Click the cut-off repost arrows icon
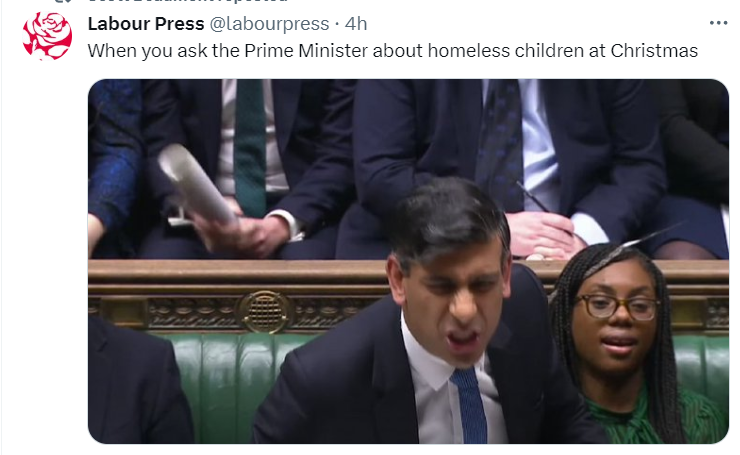 point(63,1)
